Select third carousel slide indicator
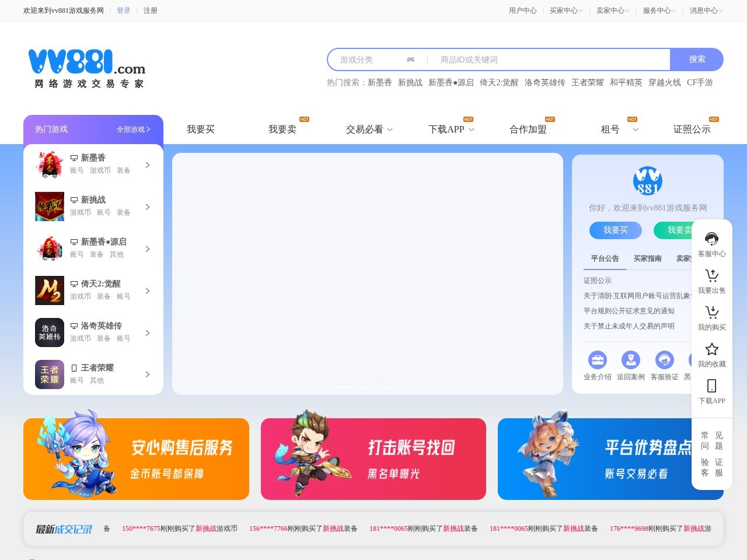 tap(389, 387)
